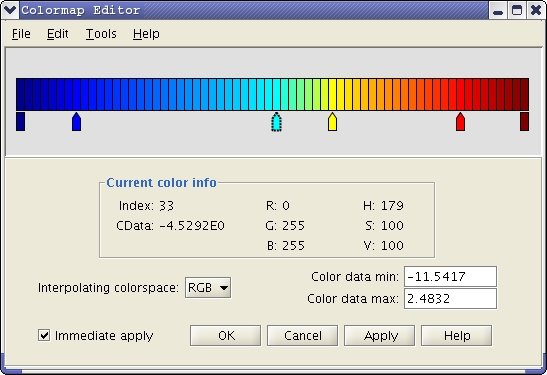Click the Color data min field

click(x=450, y=277)
